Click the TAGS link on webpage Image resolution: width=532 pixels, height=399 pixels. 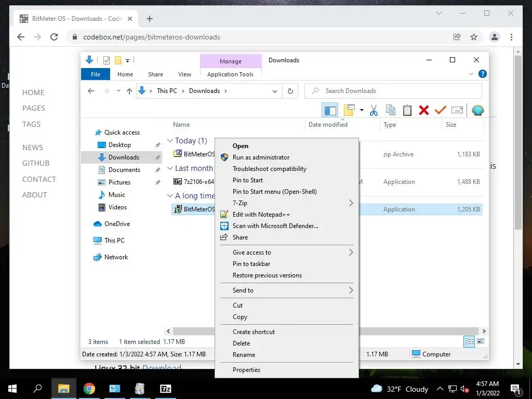(x=31, y=124)
